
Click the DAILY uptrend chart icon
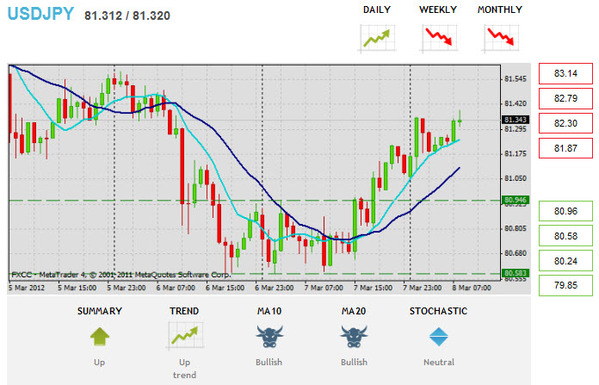point(377,38)
